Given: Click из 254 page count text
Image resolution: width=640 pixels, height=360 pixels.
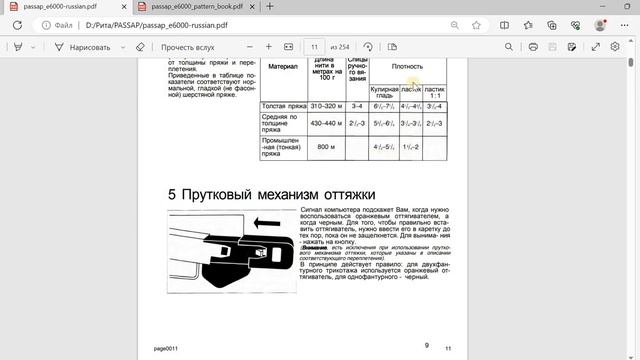Looking at the screenshot, I should coord(340,47).
